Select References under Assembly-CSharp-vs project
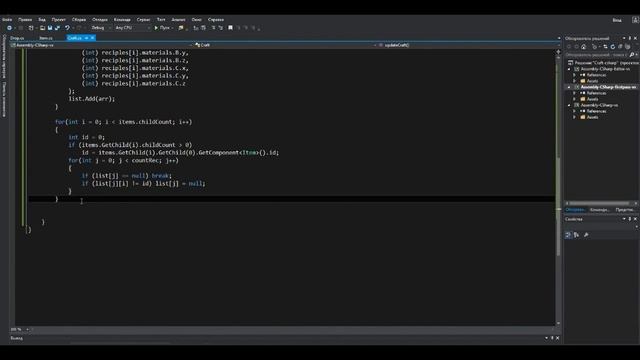Image resolution: width=640 pixels, height=360 pixels. coord(596,111)
